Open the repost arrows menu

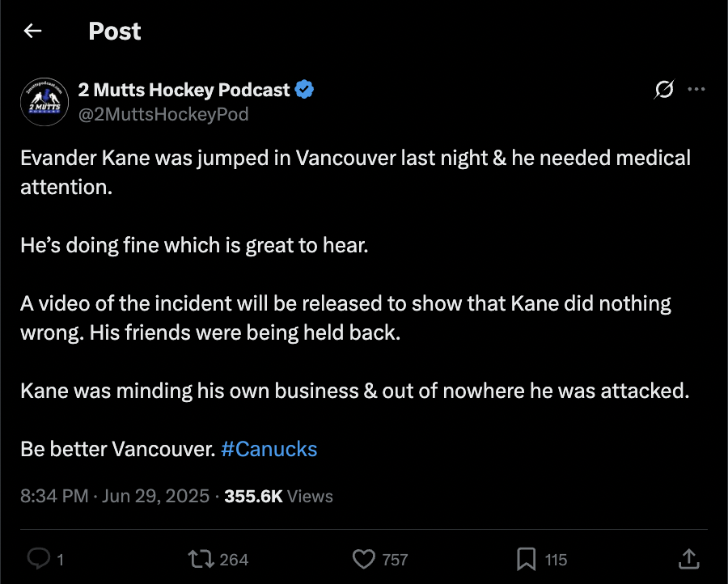click(x=201, y=559)
